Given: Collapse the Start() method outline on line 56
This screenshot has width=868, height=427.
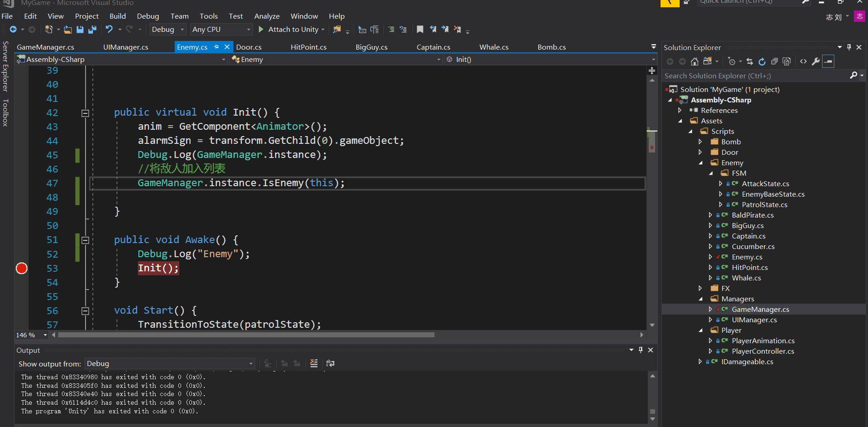Looking at the screenshot, I should pyautogui.click(x=85, y=311).
